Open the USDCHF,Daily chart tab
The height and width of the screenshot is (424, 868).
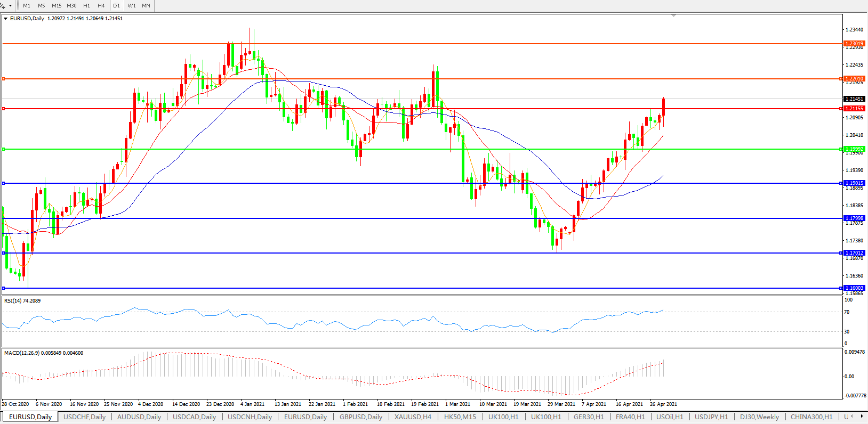84,417
